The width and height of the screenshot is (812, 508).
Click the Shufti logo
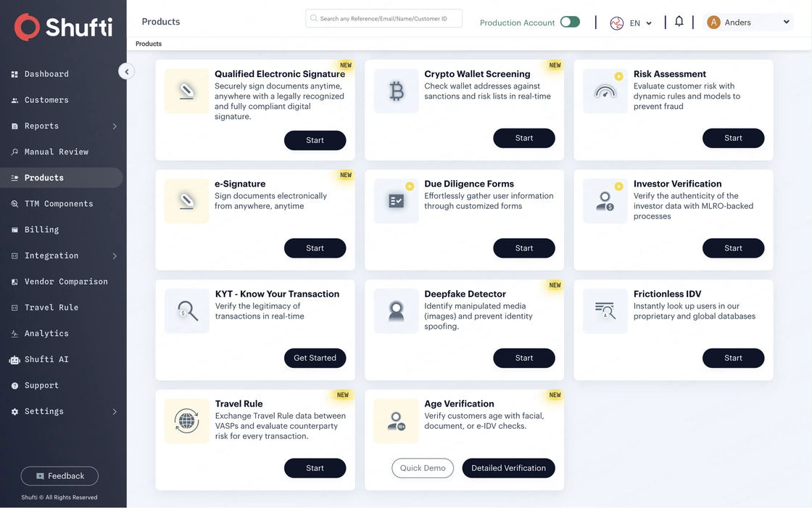(x=63, y=27)
